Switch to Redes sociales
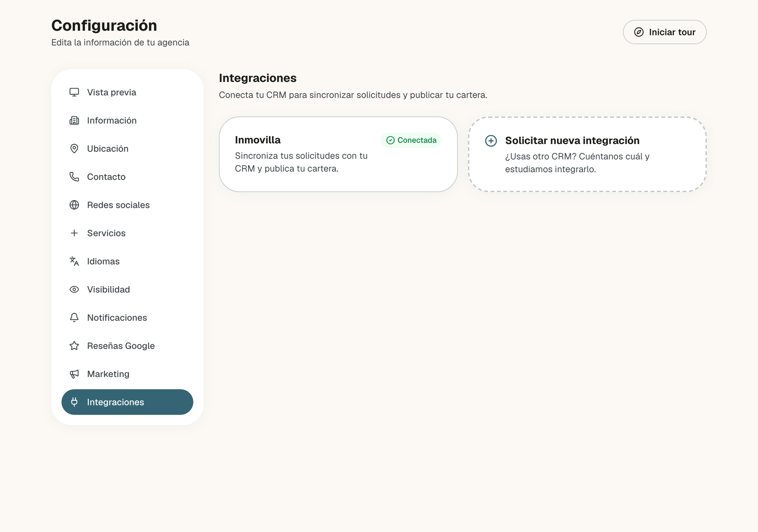The height and width of the screenshot is (532, 758). click(x=127, y=205)
